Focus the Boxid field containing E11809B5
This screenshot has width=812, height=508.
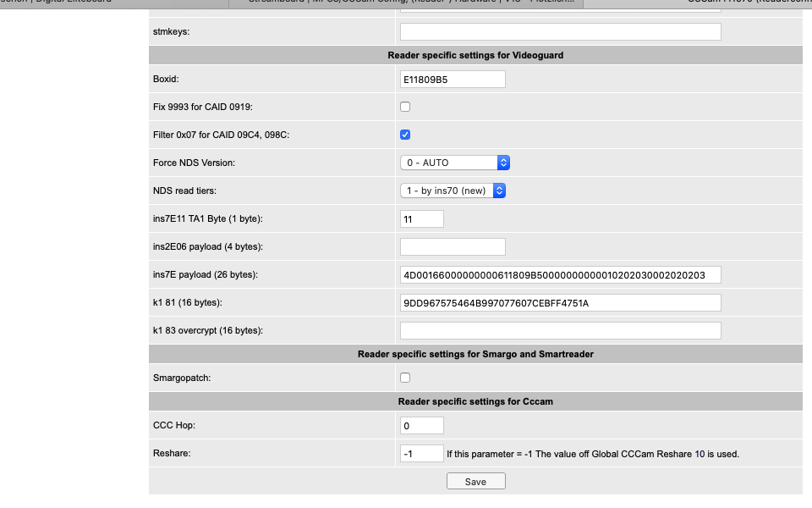pos(453,80)
